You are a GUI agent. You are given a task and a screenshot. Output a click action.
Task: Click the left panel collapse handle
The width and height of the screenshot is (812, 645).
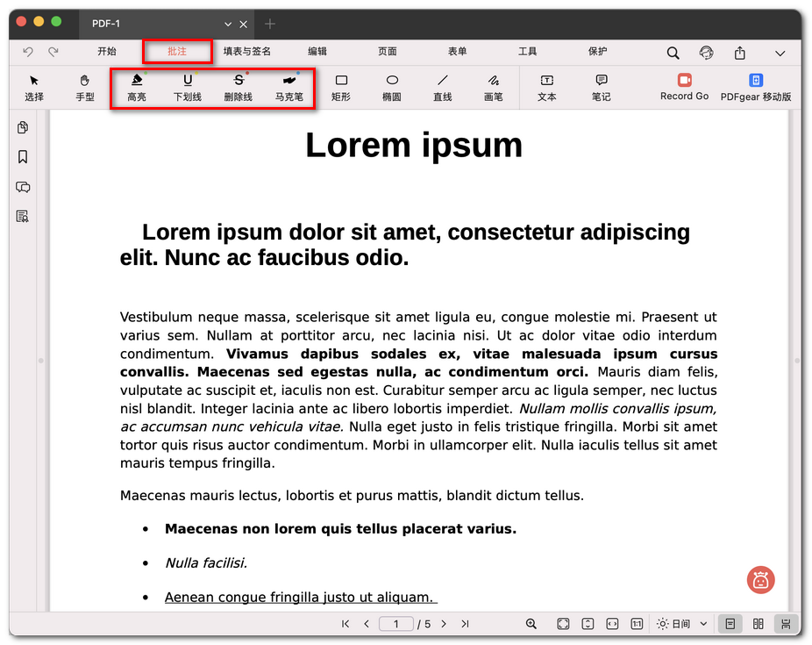(x=41, y=361)
